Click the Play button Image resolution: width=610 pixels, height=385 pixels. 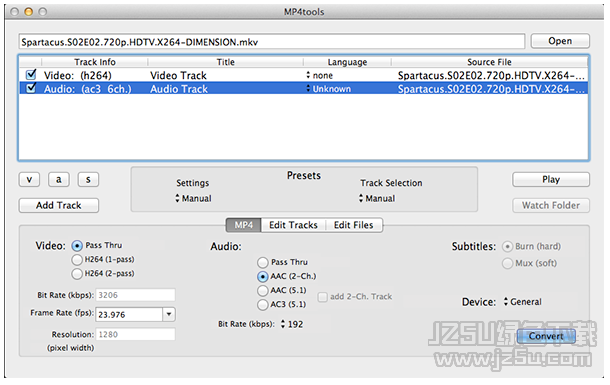551,179
